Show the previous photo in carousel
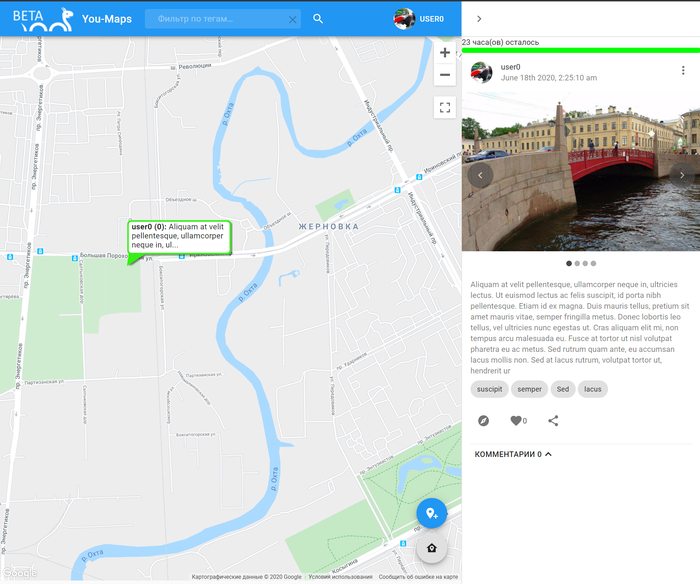The width and height of the screenshot is (700, 584). tap(481, 175)
